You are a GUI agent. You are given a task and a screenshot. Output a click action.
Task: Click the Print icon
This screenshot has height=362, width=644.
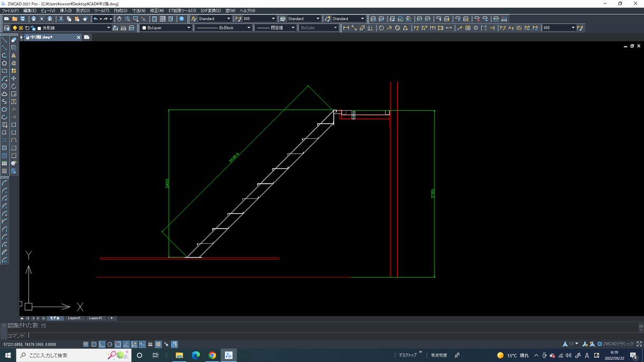click(x=34, y=19)
